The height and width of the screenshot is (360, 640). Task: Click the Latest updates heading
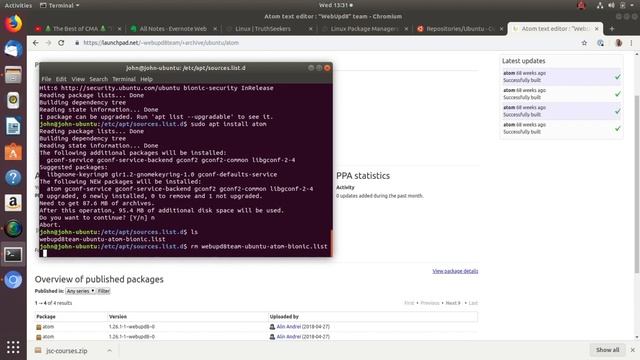(523, 61)
